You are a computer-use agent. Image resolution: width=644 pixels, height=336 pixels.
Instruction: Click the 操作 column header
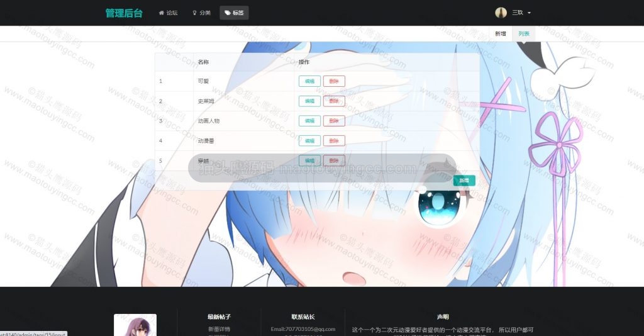click(304, 62)
